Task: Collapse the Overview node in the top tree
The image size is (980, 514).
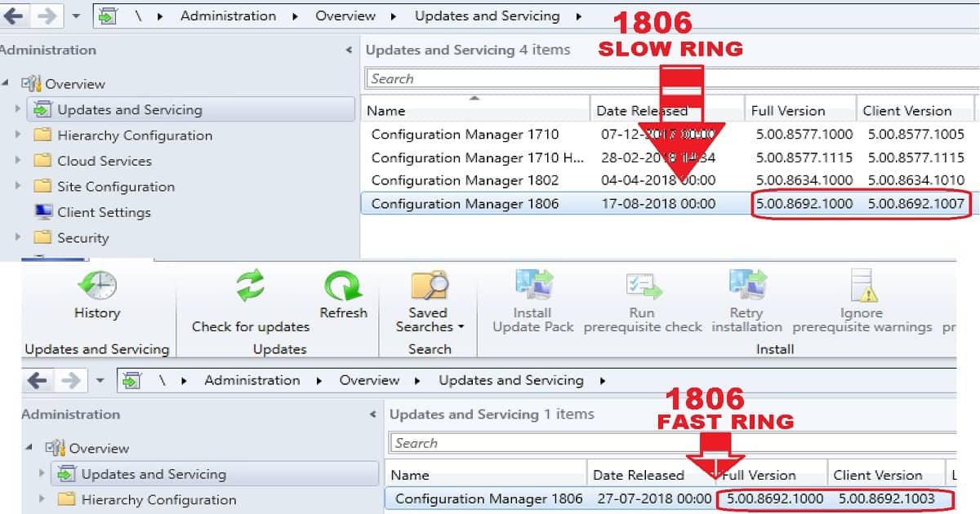Action: pos(7,83)
